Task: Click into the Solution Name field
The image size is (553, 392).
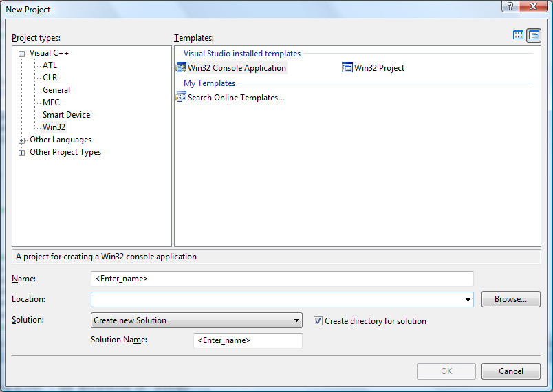Action: tap(248, 340)
